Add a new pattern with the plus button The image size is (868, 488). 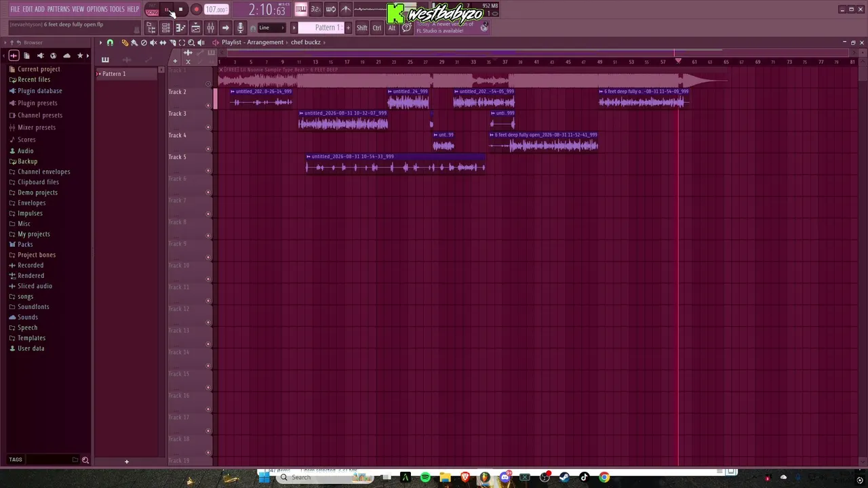pyautogui.click(x=349, y=28)
